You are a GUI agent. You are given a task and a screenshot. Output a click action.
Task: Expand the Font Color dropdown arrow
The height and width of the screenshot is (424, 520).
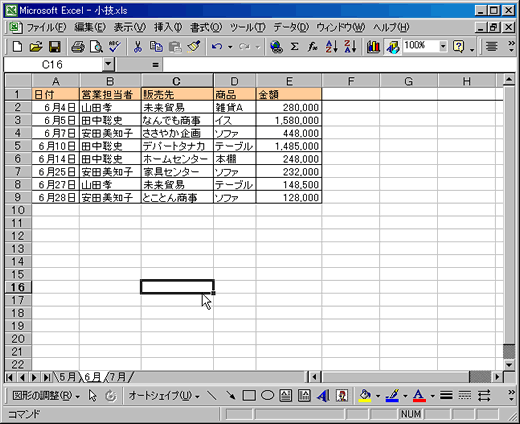[432, 396]
